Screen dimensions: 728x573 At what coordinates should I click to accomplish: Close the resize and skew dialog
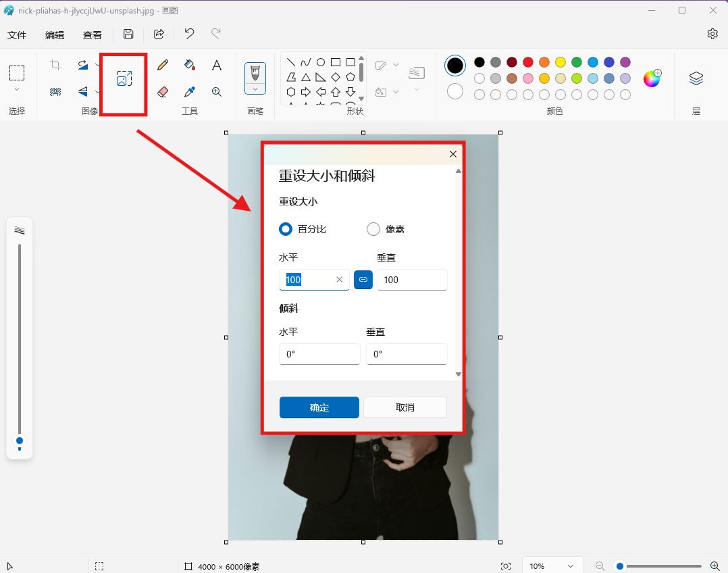[453, 154]
